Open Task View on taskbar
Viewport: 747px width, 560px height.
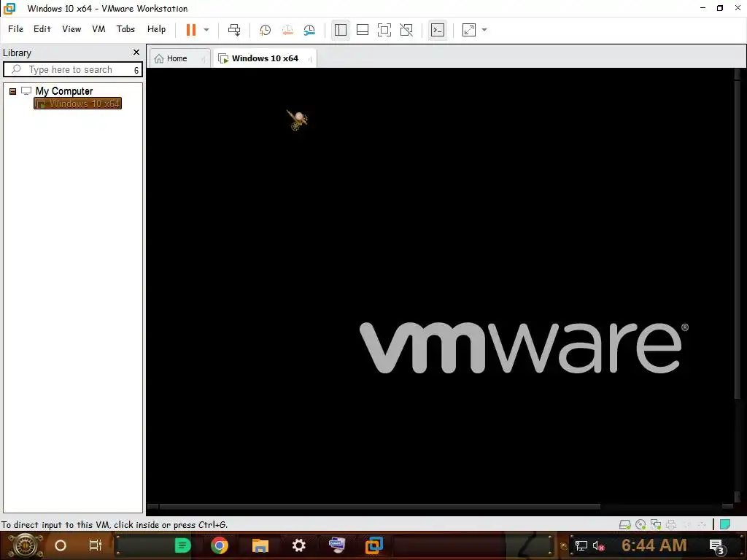(96, 545)
